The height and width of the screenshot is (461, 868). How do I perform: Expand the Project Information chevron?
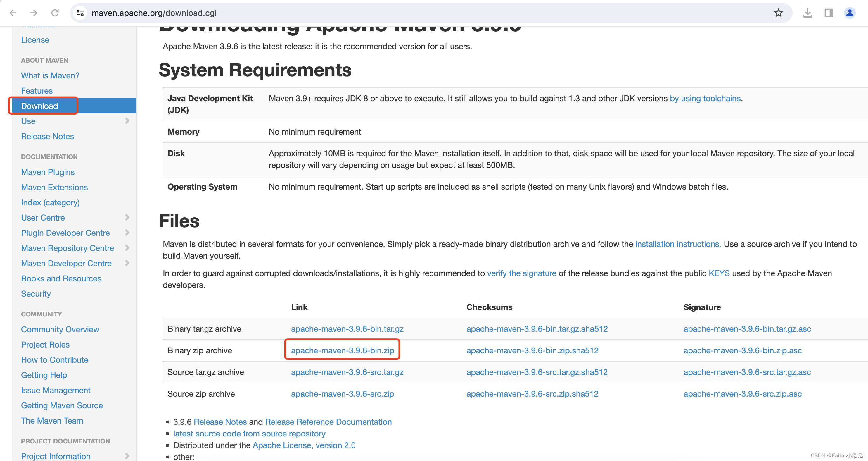click(x=127, y=456)
